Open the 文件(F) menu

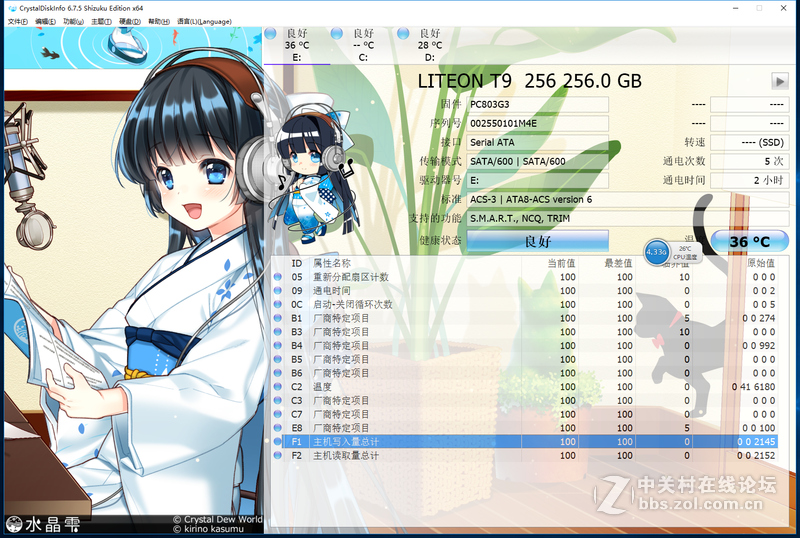coord(17,21)
